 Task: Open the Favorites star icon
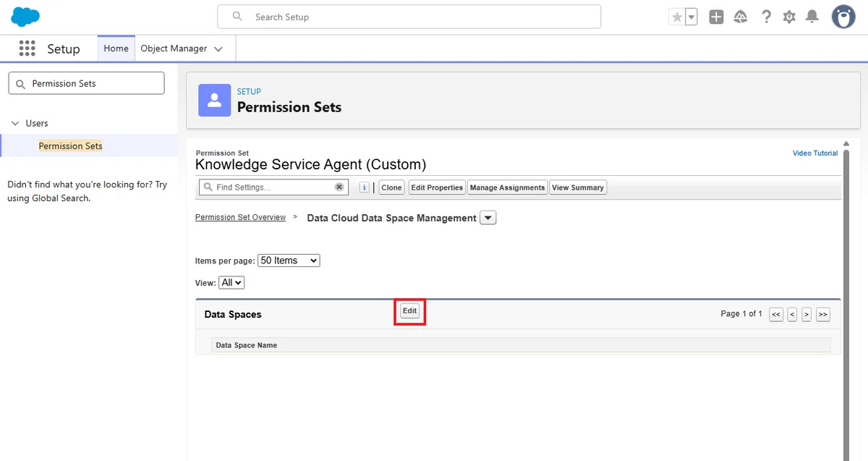677,17
